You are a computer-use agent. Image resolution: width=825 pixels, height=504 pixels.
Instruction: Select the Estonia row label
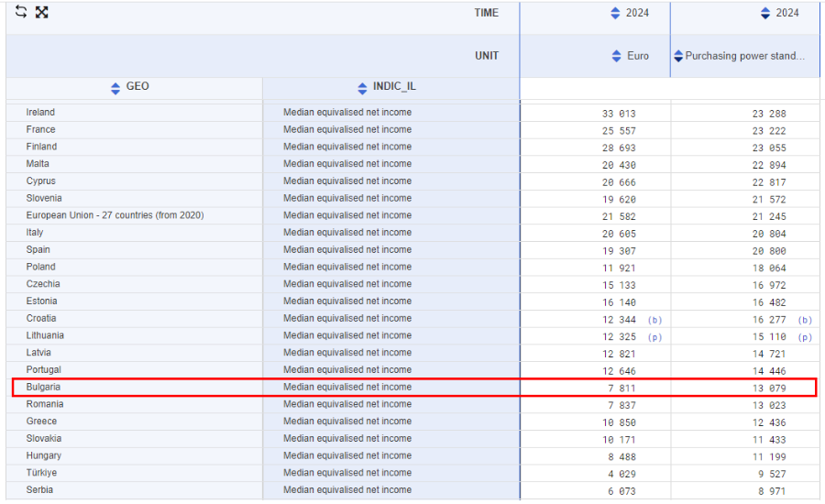pyautogui.click(x=41, y=301)
